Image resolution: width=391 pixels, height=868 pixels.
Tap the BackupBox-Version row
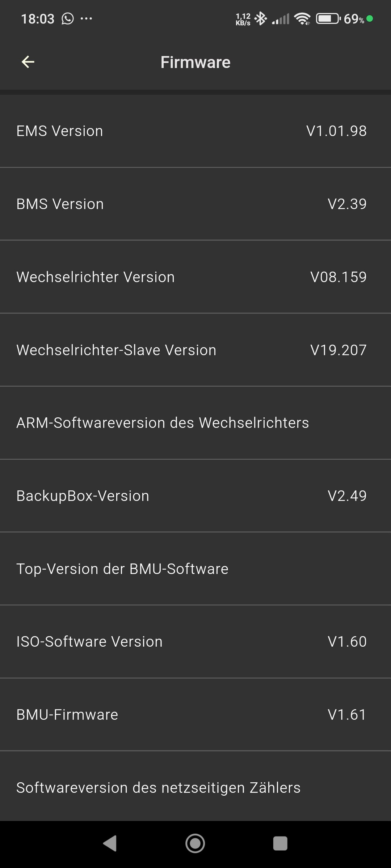pyautogui.click(x=195, y=496)
